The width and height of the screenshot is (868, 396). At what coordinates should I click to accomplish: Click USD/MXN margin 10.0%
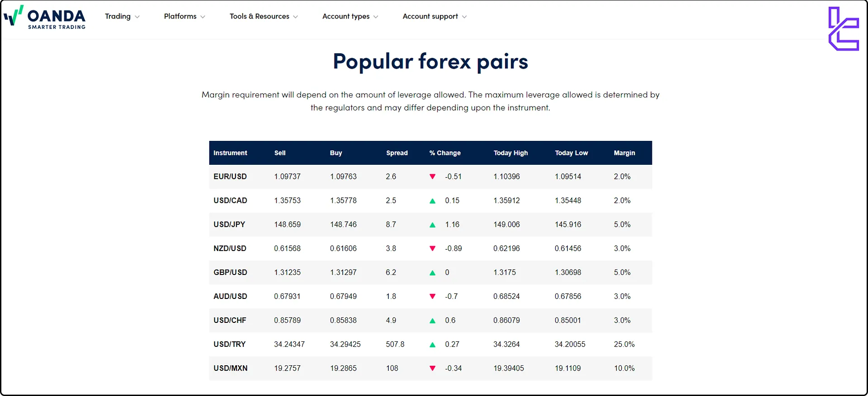[624, 368]
